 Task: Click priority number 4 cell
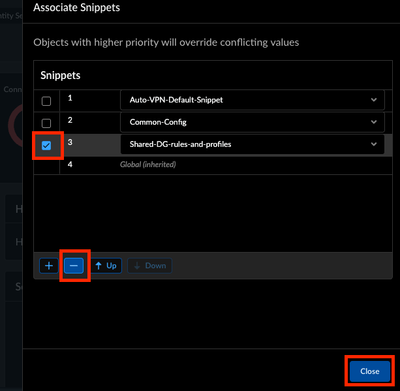point(70,164)
